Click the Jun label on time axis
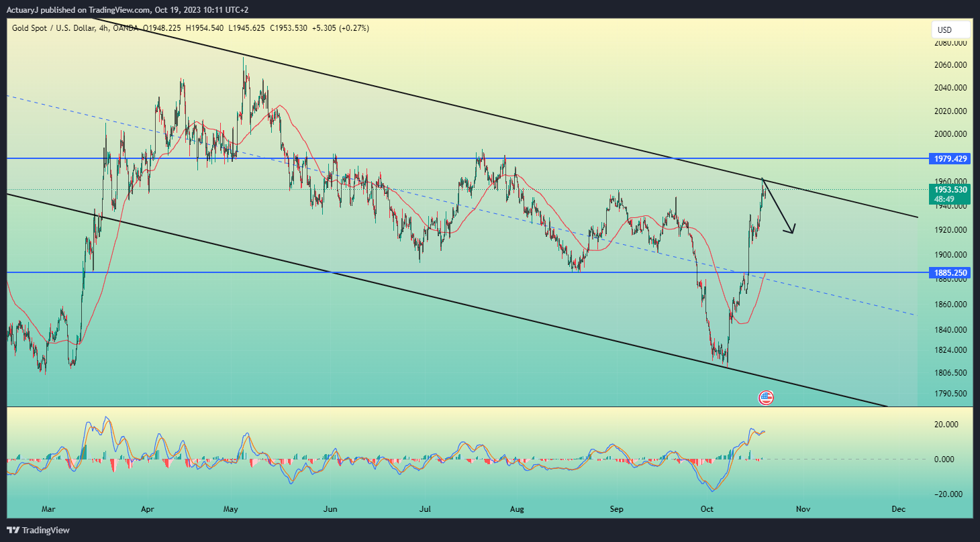 click(330, 509)
